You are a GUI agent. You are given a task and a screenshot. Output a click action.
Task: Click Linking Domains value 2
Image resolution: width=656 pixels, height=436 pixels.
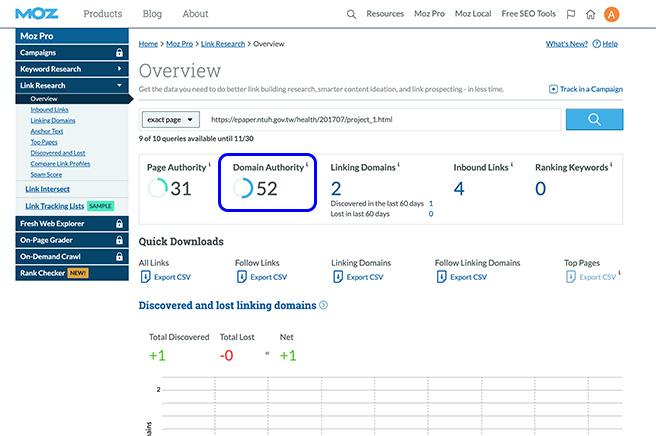coord(336,189)
